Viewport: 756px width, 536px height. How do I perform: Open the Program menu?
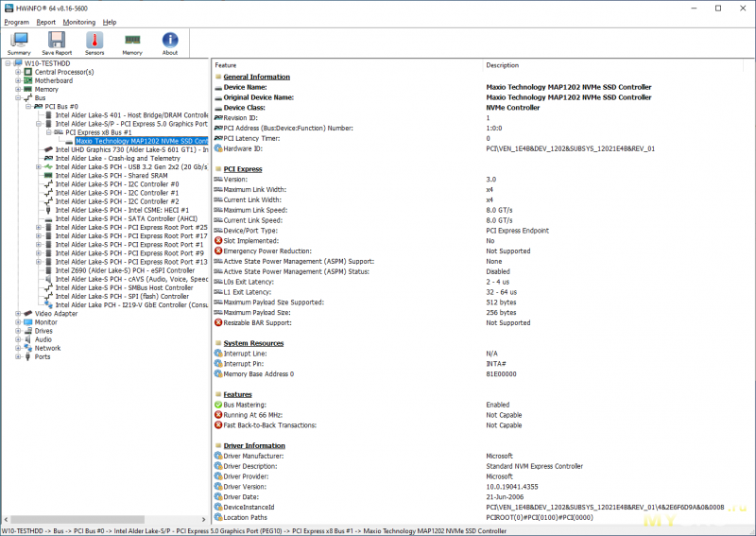click(x=16, y=22)
